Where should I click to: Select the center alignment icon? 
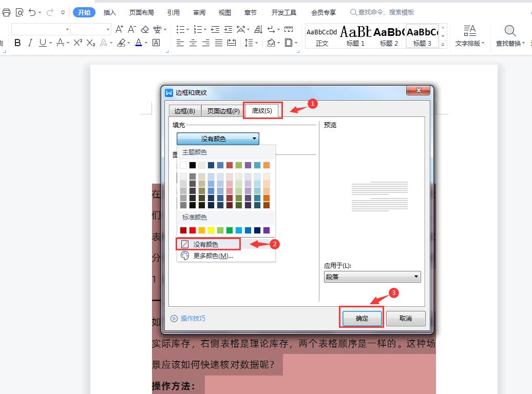193,43
